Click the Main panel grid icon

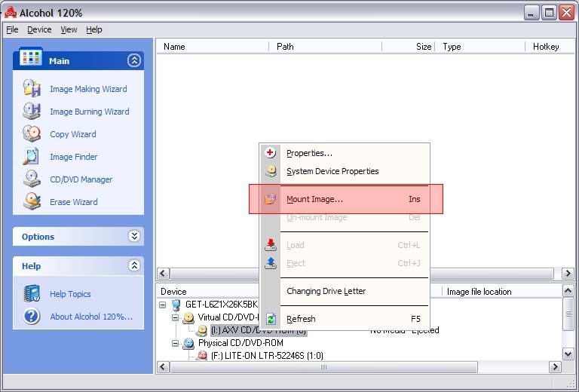pos(30,57)
